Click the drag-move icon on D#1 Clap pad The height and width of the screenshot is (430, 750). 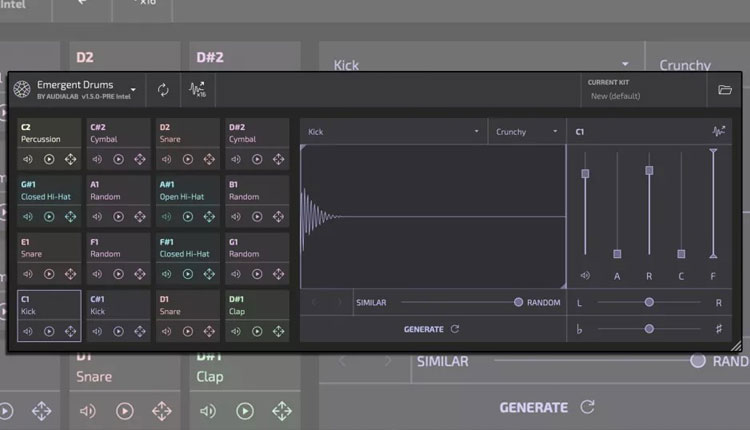pos(278,331)
